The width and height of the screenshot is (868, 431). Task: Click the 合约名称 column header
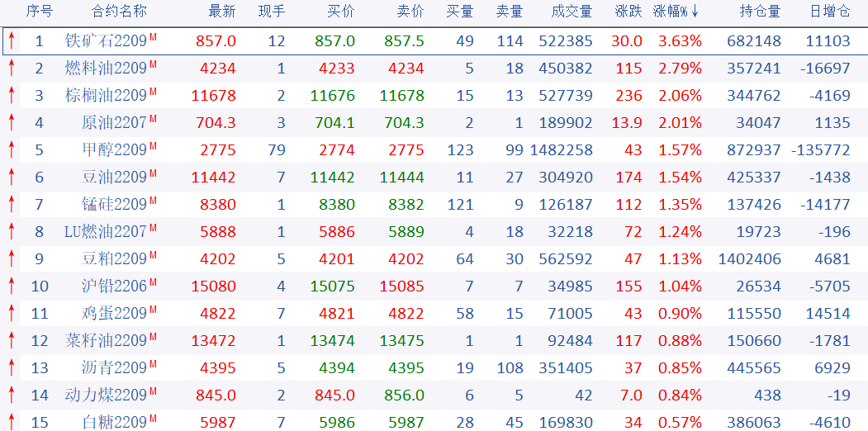tap(119, 12)
